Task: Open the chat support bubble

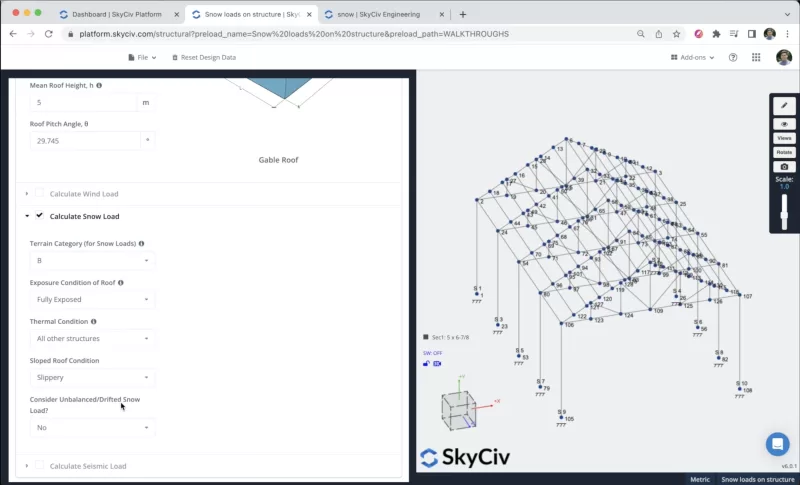Action: pyautogui.click(x=778, y=444)
